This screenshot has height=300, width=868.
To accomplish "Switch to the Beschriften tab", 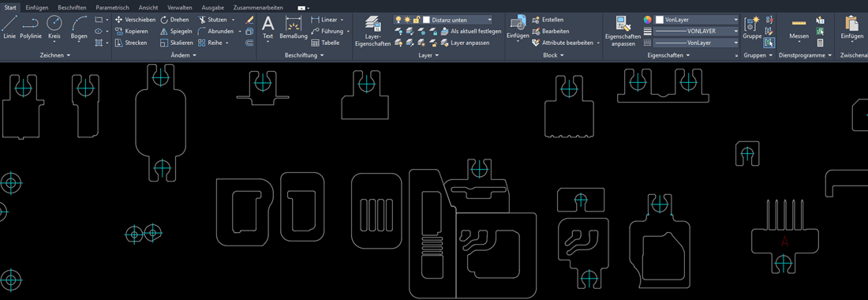I will click(x=72, y=8).
